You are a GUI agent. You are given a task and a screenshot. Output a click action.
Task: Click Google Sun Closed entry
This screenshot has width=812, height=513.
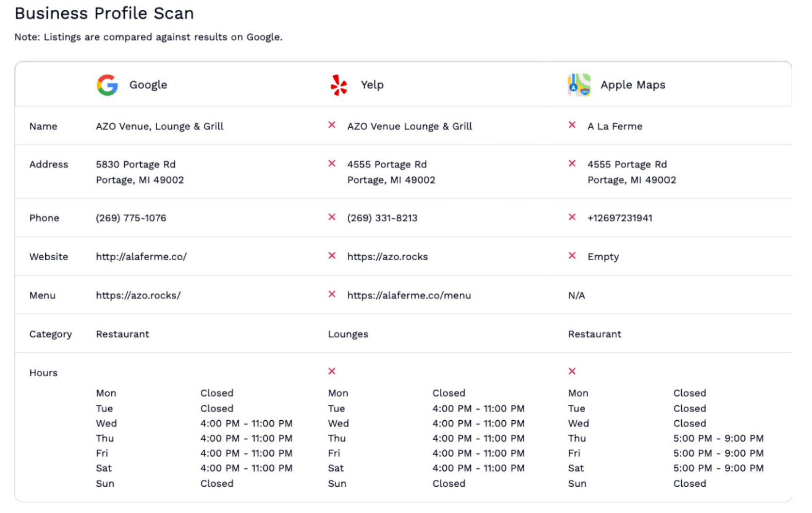[x=217, y=483]
